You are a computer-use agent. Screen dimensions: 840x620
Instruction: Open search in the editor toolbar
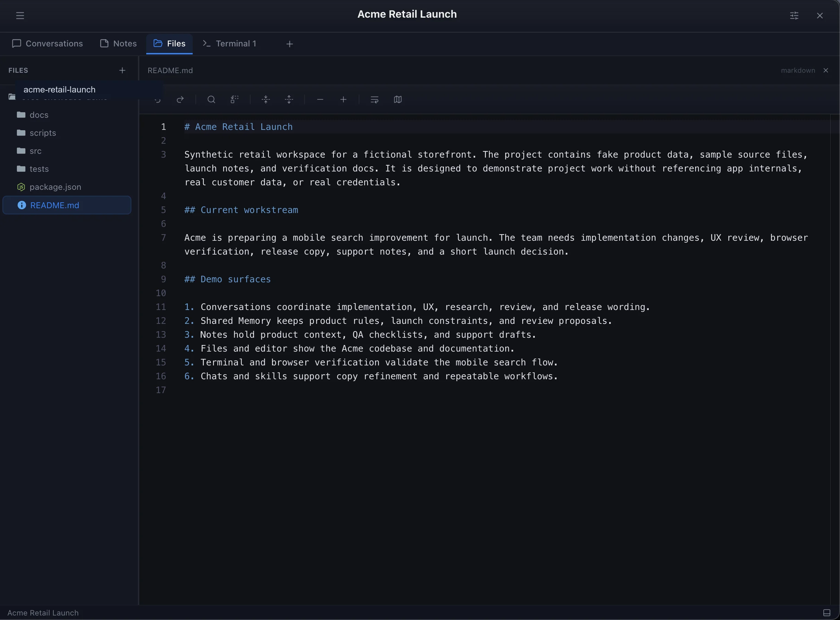tap(211, 99)
